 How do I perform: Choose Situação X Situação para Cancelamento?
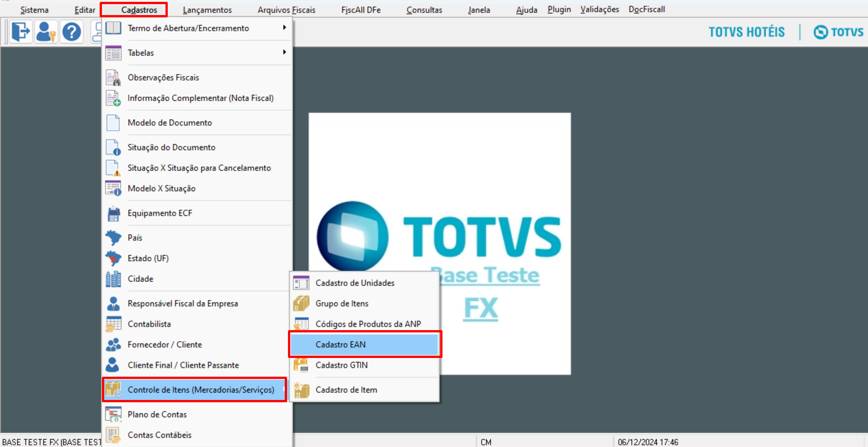[x=197, y=168]
